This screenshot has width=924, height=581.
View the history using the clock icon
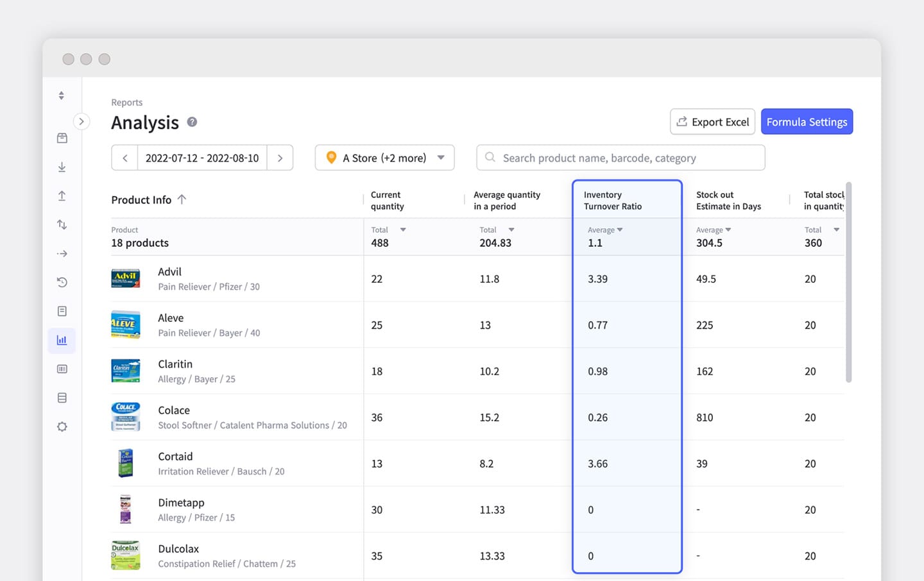click(62, 282)
